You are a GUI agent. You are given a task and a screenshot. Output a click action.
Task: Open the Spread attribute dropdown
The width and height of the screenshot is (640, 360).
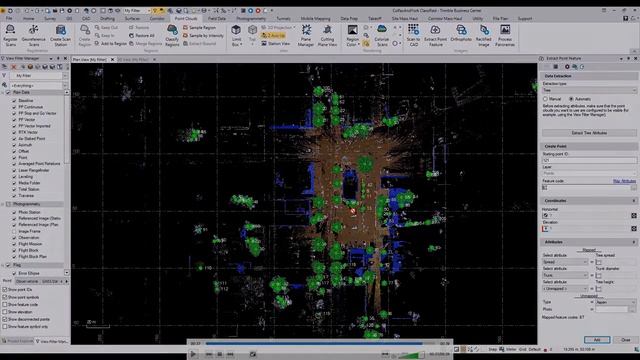pos(565,262)
